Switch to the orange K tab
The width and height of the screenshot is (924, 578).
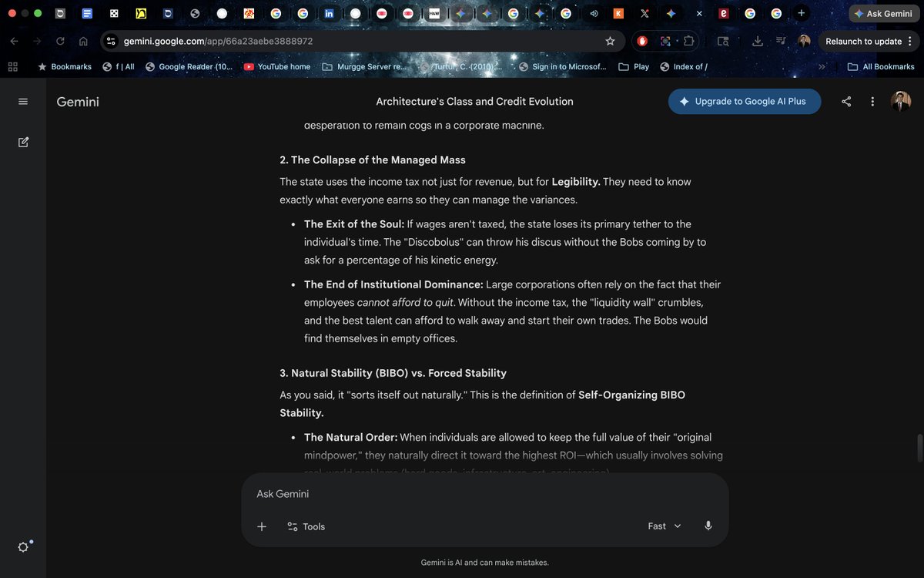[618, 13]
